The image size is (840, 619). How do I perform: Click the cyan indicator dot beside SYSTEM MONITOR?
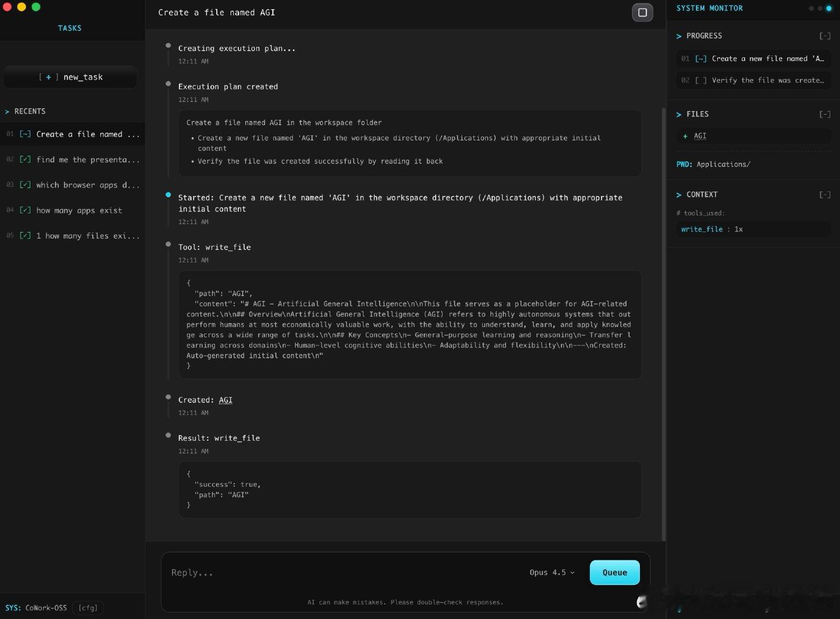[829, 8]
